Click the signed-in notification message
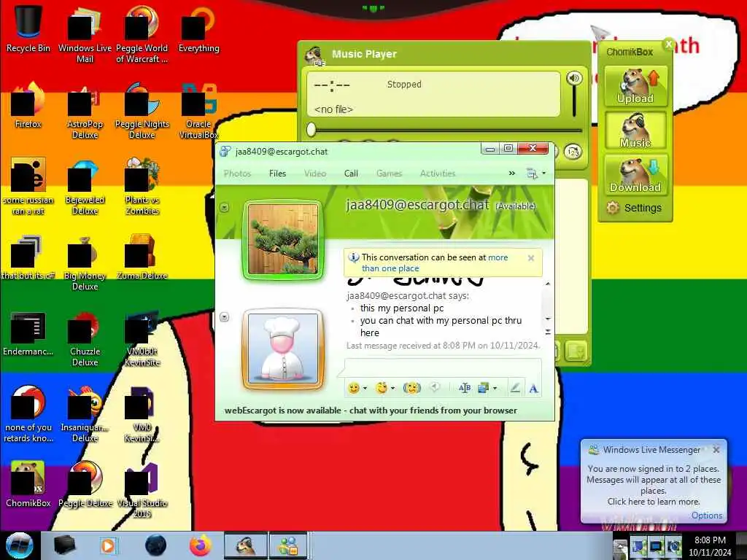747x560 pixels. [653, 485]
